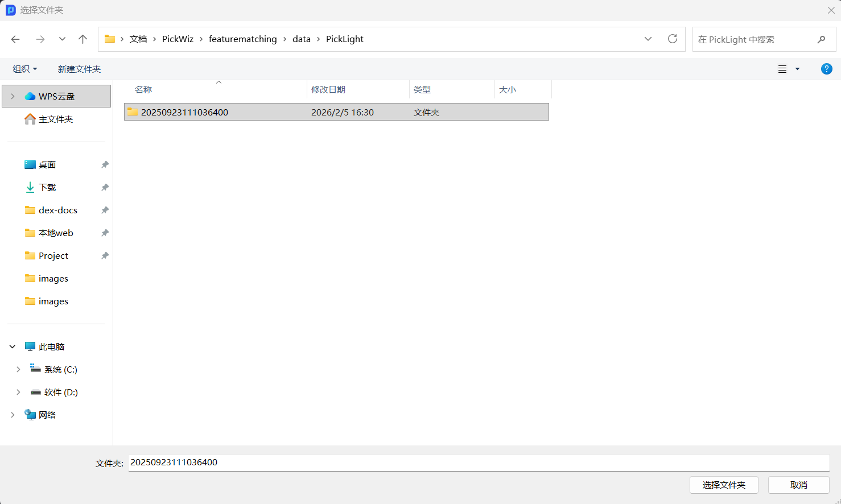Open the view layout options icon
The width and height of the screenshot is (841, 504).
(782, 69)
